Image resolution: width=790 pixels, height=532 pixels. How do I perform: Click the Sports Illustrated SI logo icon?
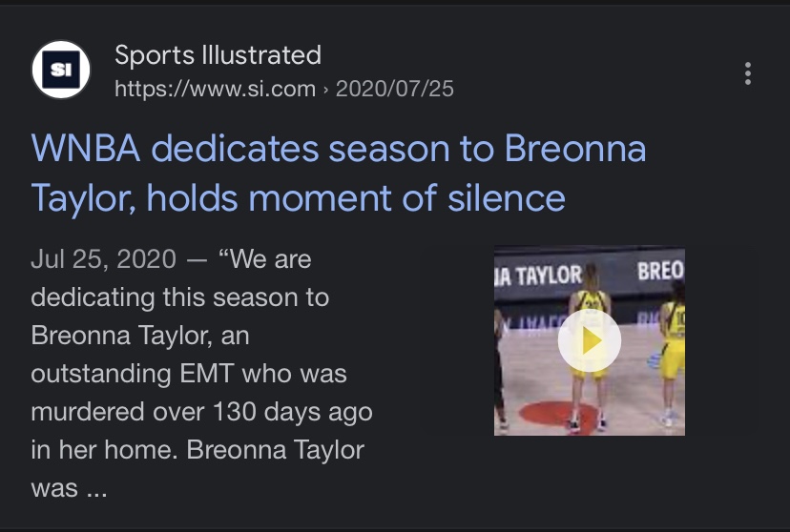61,70
